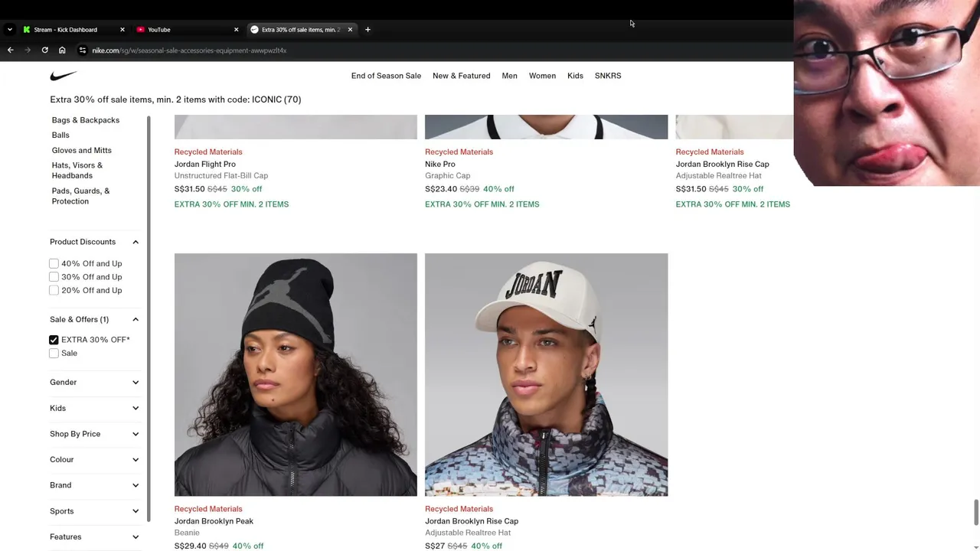Viewport: 980px width, 551px height.
Task: Expand the Shop By Price filter
Action: click(x=94, y=434)
